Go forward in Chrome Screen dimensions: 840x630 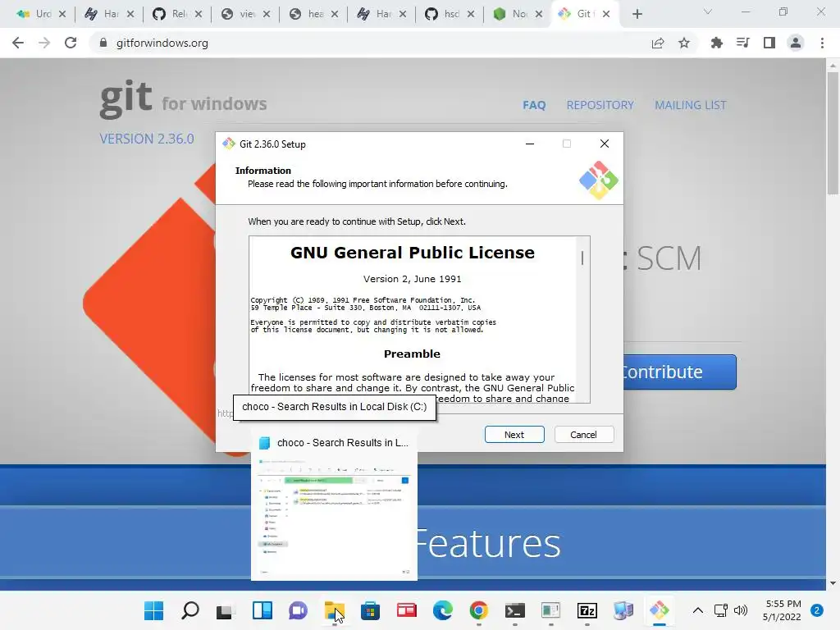point(44,43)
